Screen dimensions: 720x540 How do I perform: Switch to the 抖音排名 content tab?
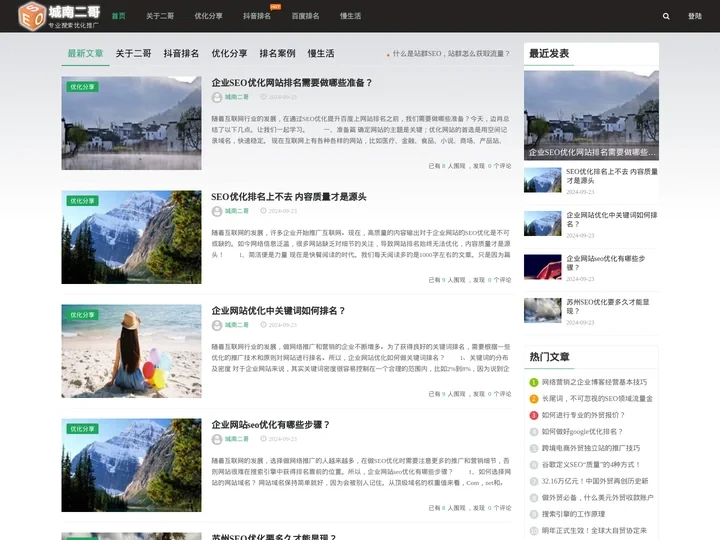click(x=181, y=53)
